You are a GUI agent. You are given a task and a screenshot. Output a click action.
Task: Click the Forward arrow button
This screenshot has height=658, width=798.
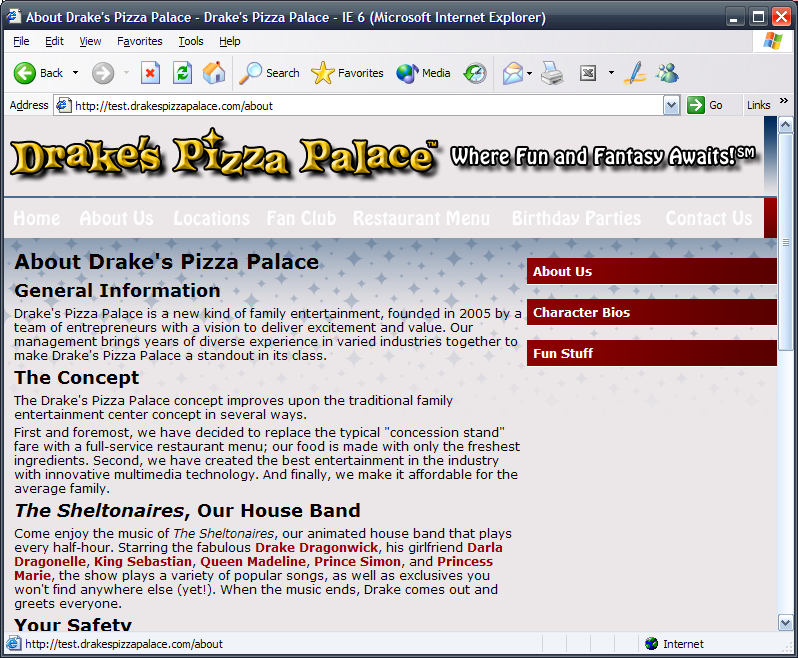point(102,73)
